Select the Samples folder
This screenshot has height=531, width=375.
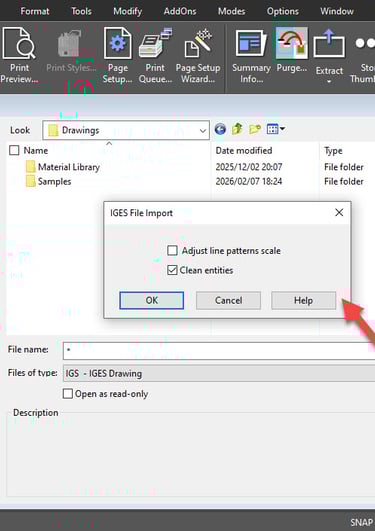point(55,182)
